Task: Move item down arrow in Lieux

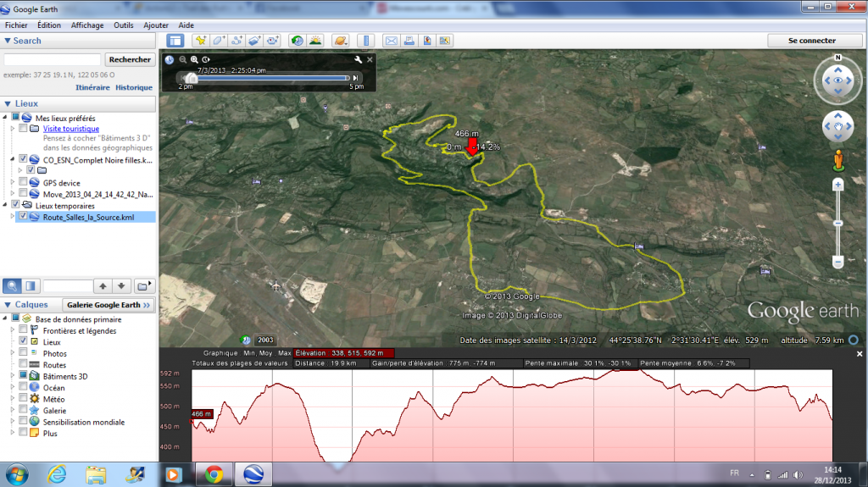Action: pos(121,285)
